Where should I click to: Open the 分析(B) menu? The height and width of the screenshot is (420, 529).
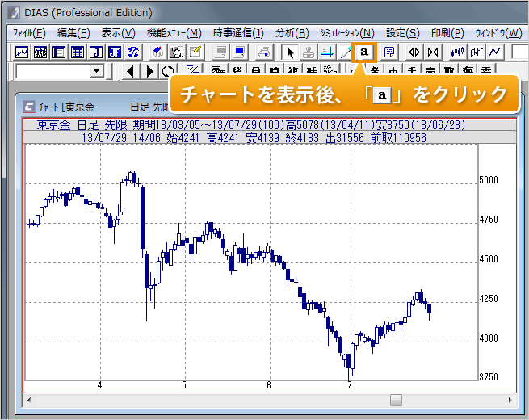(x=292, y=33)
